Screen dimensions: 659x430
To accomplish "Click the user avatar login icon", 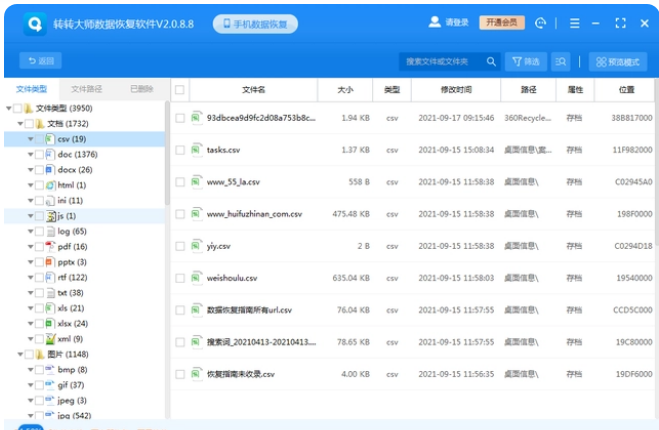I will point(434,22).
